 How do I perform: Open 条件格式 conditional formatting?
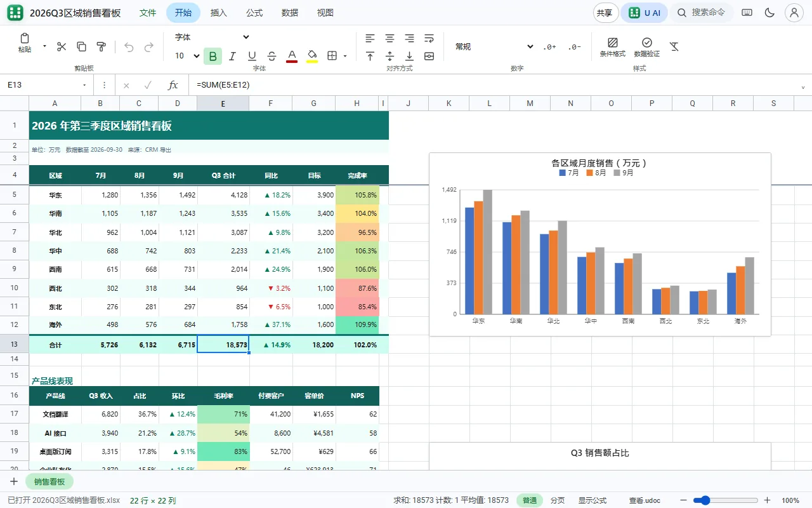pyautogui.click(x=613, y=47)
